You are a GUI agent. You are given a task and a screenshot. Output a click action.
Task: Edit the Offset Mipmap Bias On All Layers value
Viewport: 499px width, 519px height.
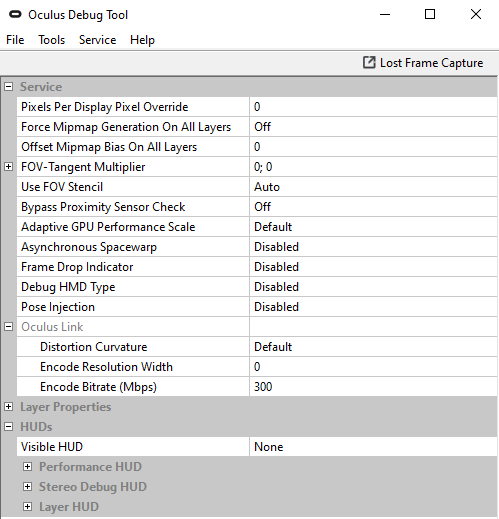[x=373, y=147]
